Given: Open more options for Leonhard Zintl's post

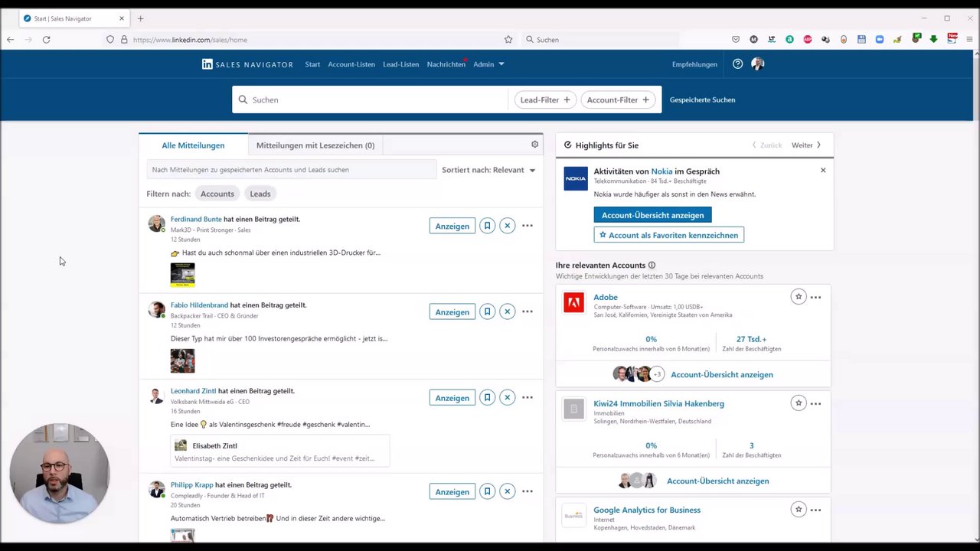Looking at the screenshot, I should coord(528,398).
